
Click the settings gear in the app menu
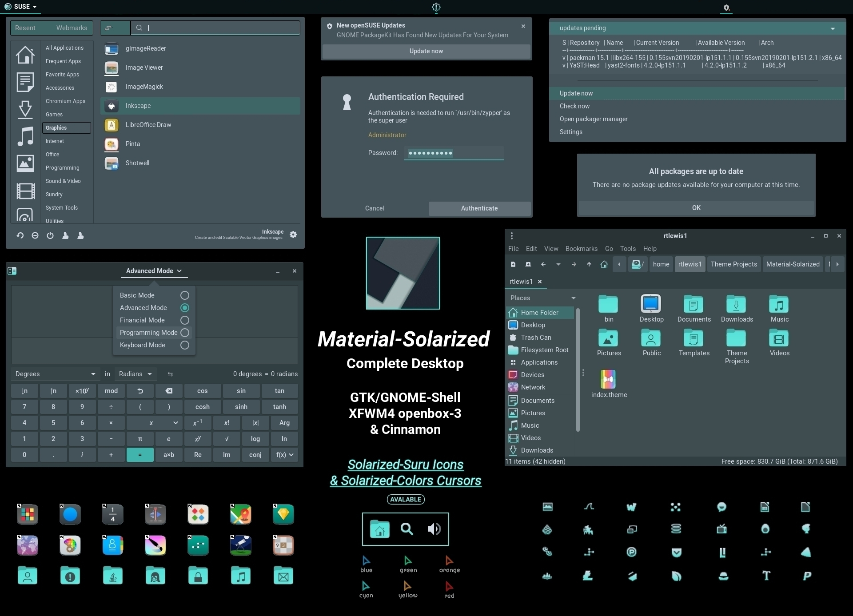pos(293,234)
